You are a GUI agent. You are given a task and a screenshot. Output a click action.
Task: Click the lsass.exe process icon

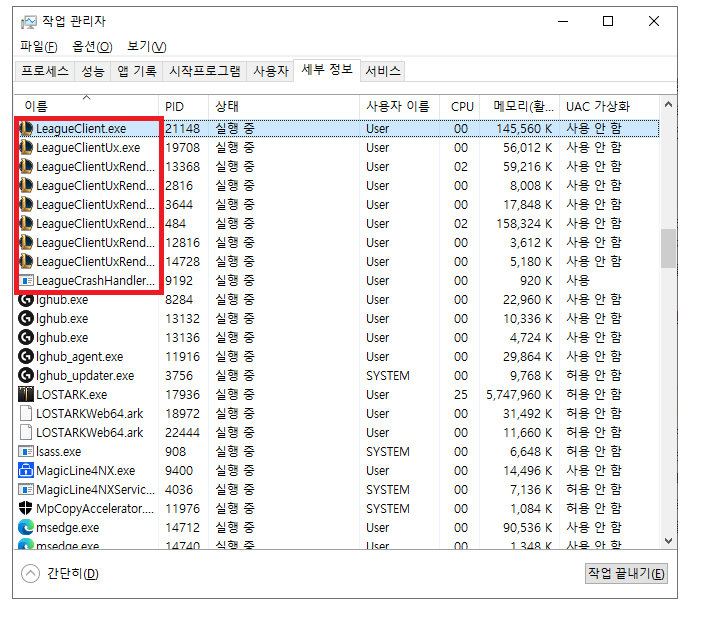tap(26, 452)
